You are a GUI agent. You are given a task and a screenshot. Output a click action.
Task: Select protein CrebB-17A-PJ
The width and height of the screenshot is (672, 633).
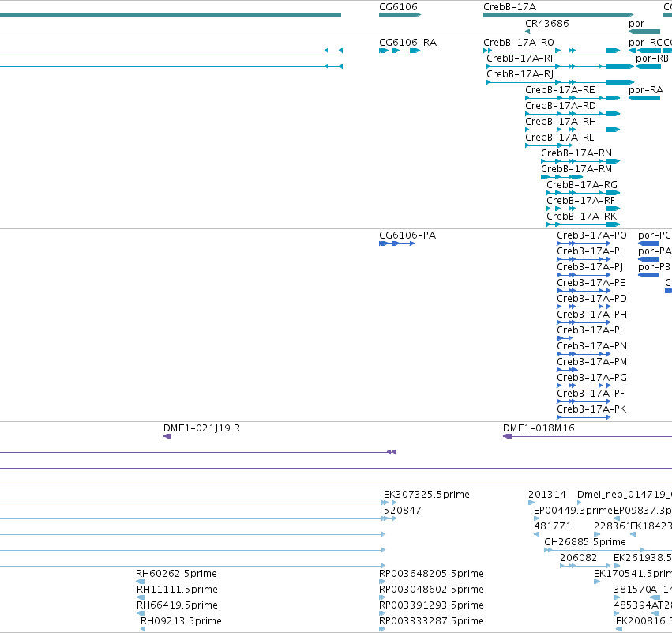click(590, 267)
